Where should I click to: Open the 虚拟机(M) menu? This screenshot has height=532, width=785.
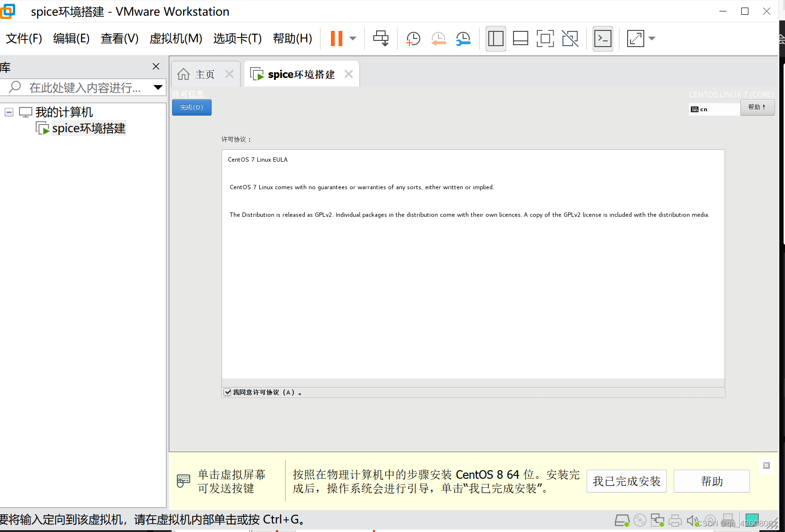175,39
